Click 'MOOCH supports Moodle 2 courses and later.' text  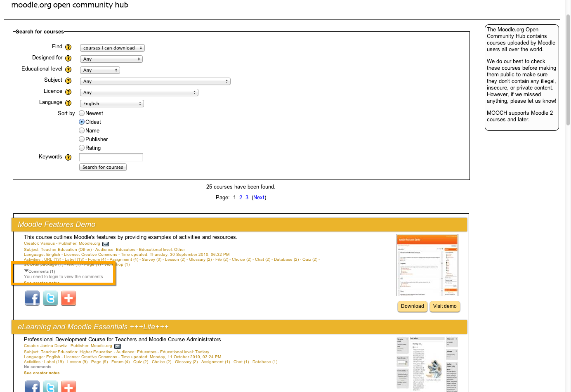[520, 116]
